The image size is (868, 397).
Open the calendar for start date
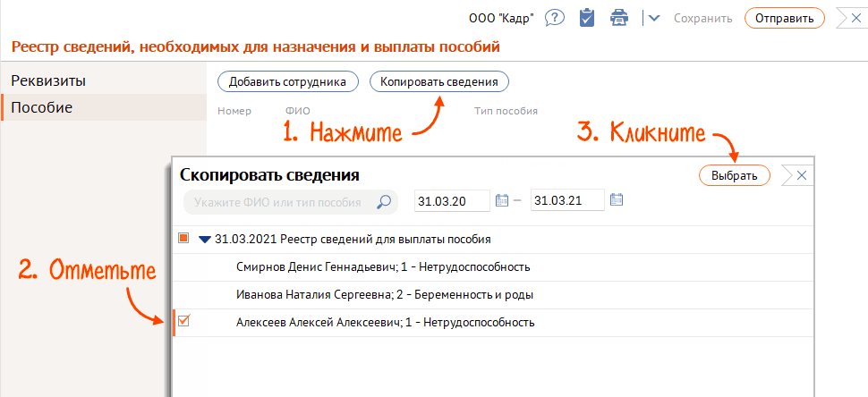(x=502, y=201)
